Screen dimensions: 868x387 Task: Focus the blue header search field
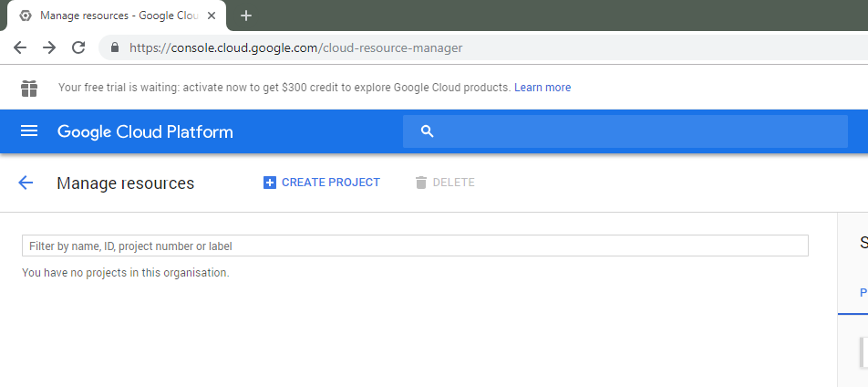pyautogui.click(x=638, y=131)
